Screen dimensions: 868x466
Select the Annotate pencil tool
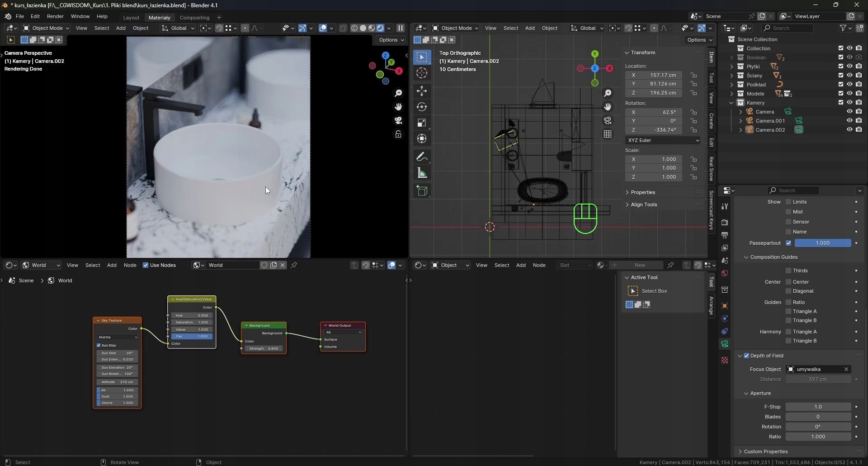pyautogui.click(x=422, y=157)
